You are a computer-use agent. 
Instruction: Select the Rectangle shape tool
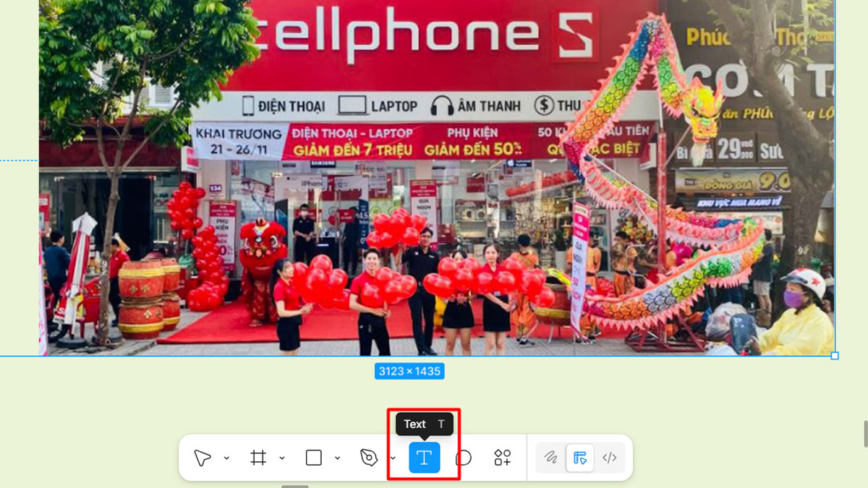(x=313, y=458)
